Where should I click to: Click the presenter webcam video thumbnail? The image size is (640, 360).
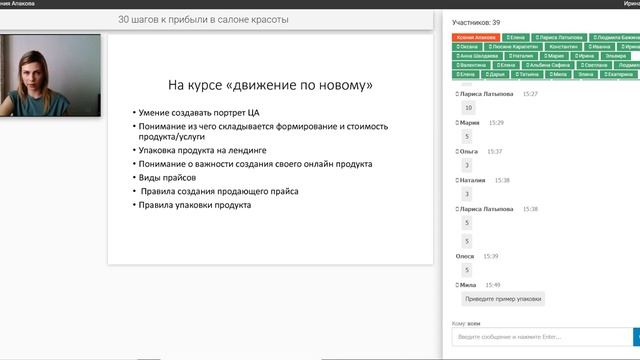50,76
